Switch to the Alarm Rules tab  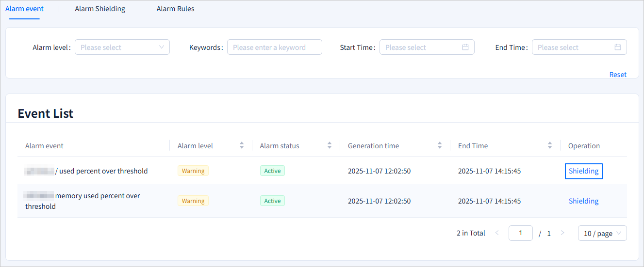click(x=175, y=9)
